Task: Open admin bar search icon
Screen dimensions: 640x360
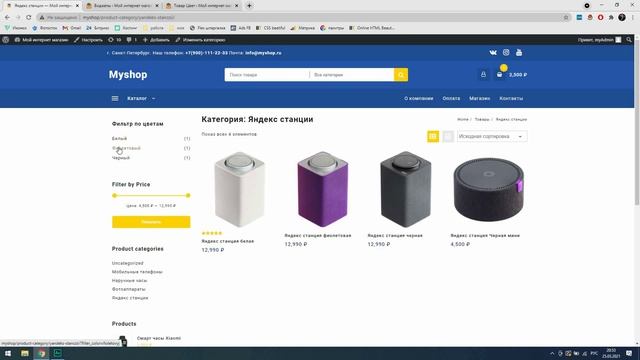Action: click(629, 40)
